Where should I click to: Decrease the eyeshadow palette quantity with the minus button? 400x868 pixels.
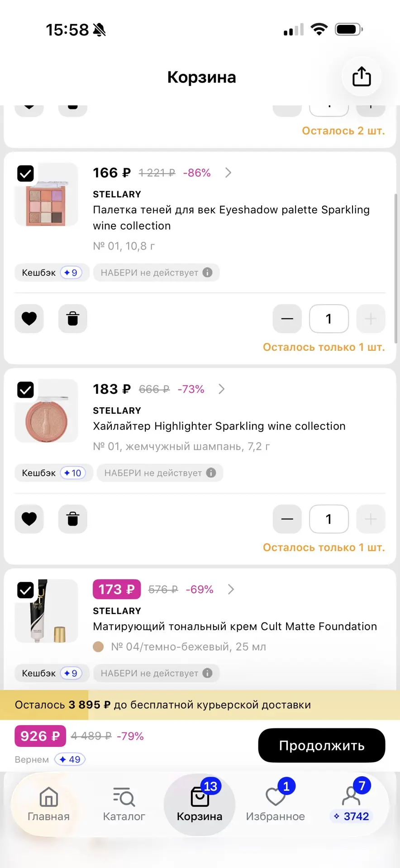click(x=287, y=319)
